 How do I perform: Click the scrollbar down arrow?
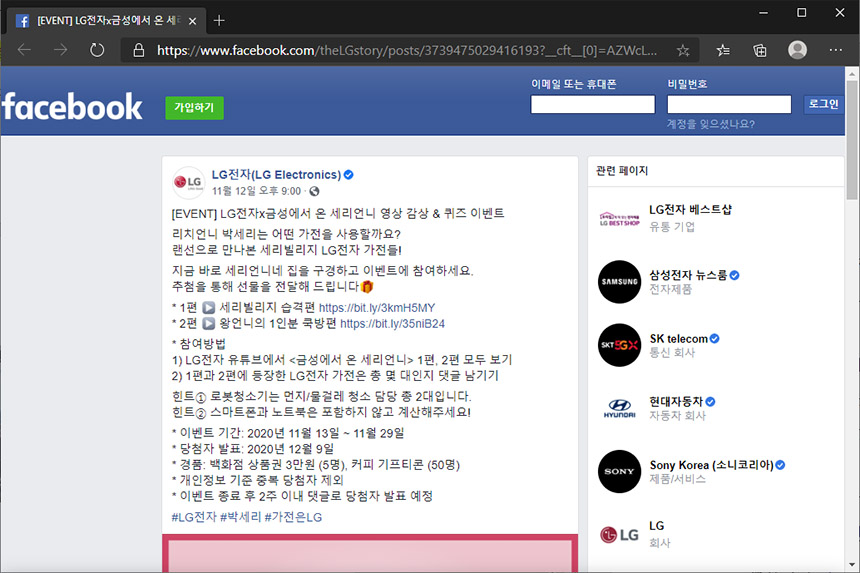852,565
